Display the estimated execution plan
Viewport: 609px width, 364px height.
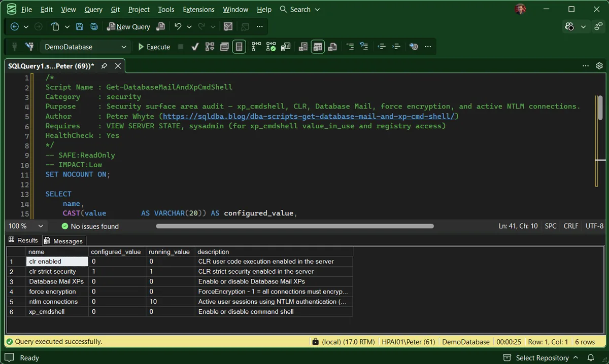[210, 47]
